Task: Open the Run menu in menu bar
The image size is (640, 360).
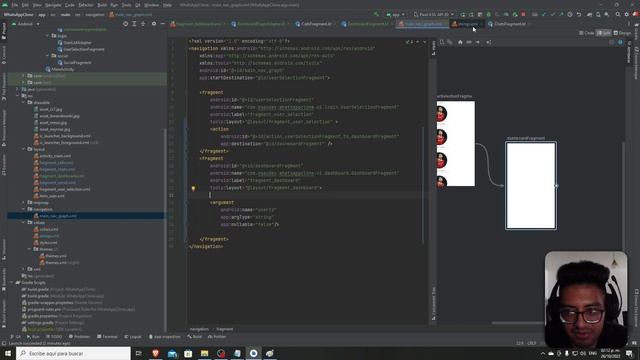Action: [114, 5]
